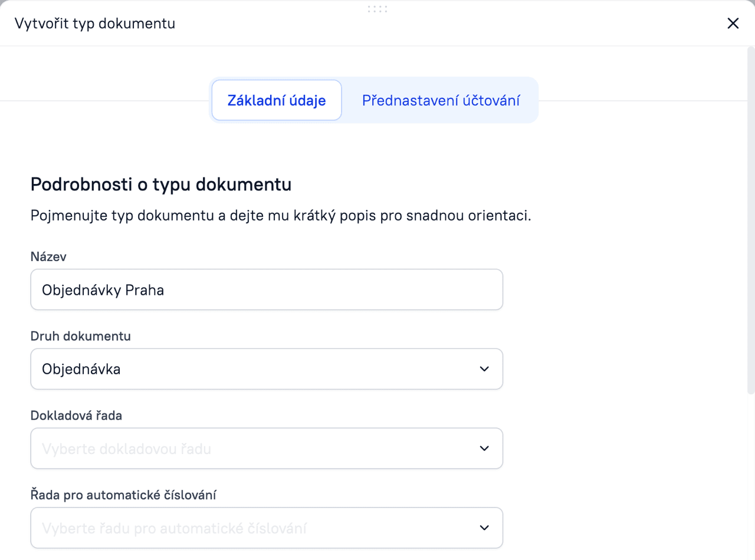Screen dimensions: 755x560
Task: Open the Přednastavení účtování tab
Action: click(441, 100)
